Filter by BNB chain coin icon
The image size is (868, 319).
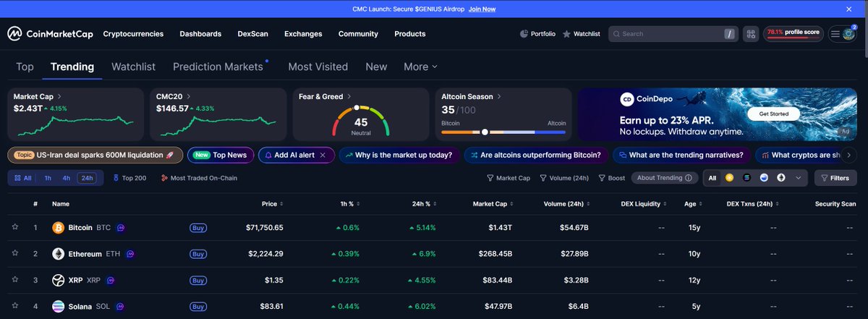click(x=730, y=178)
